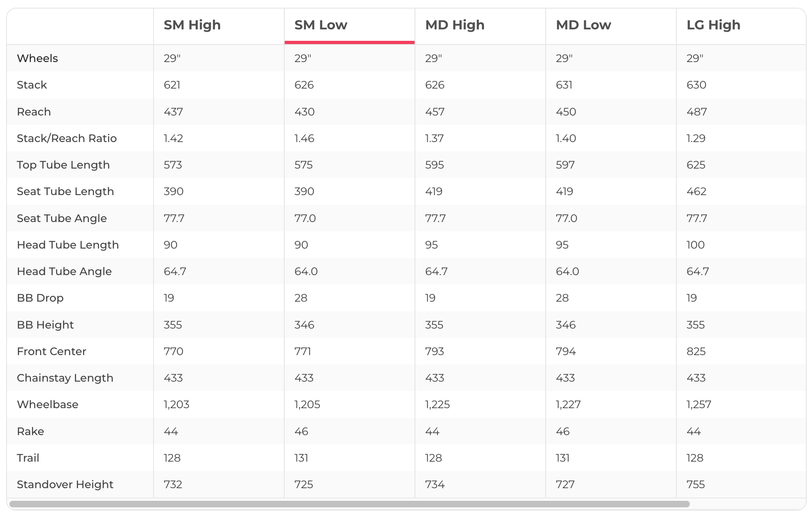This screenshot has height=520, width=812.
Task: Click the Seat Tube Angle label
Action: [62, 218]
